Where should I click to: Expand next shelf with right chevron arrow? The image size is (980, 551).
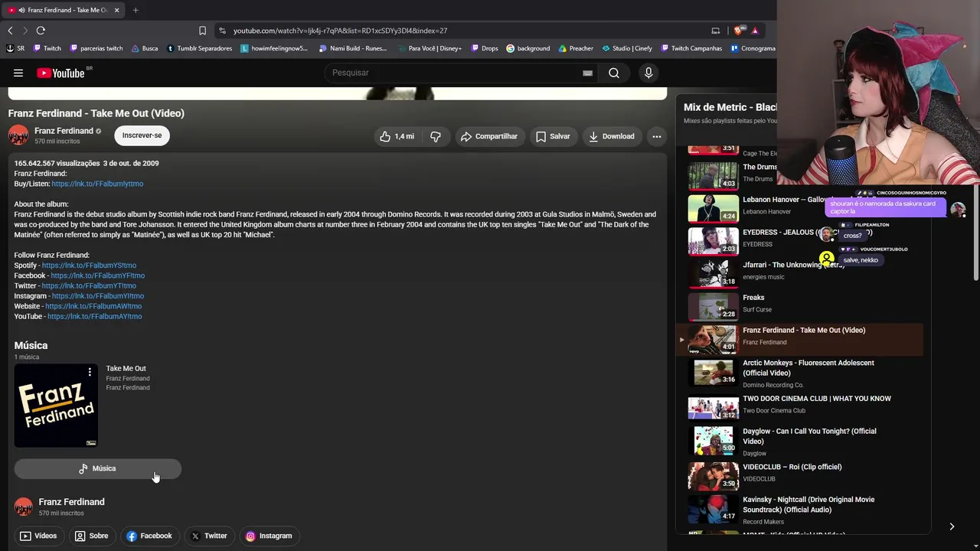952,527
